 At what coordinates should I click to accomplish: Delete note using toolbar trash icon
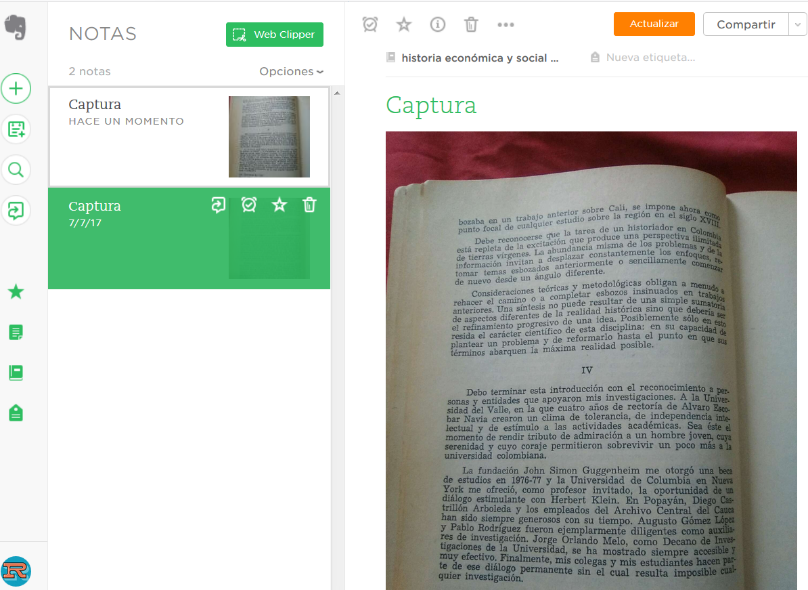471,24
